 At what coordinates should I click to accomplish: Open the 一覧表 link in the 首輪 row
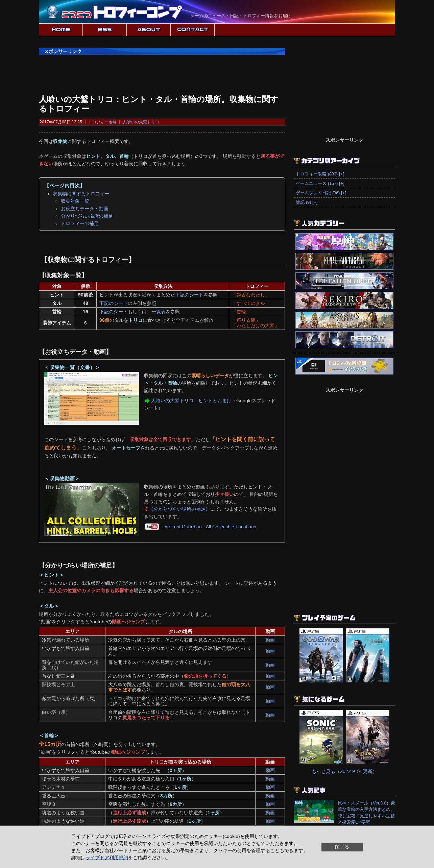pyautogui.click(x=159, y=312)
